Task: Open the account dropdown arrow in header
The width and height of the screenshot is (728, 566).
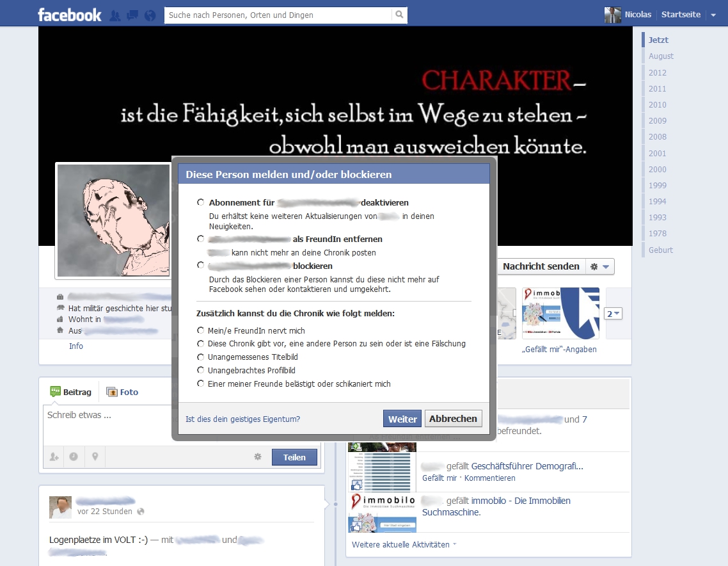Action: point(713,15)
